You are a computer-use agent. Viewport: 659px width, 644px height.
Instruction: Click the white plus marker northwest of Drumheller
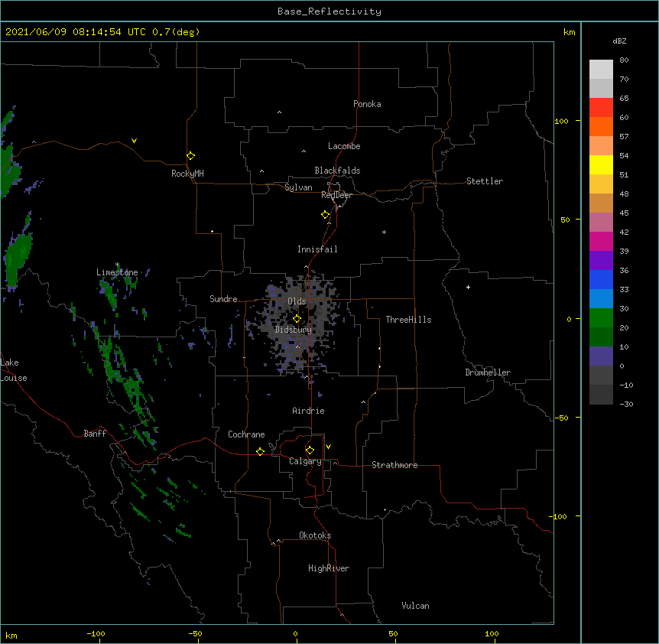[x=468, y=287]
